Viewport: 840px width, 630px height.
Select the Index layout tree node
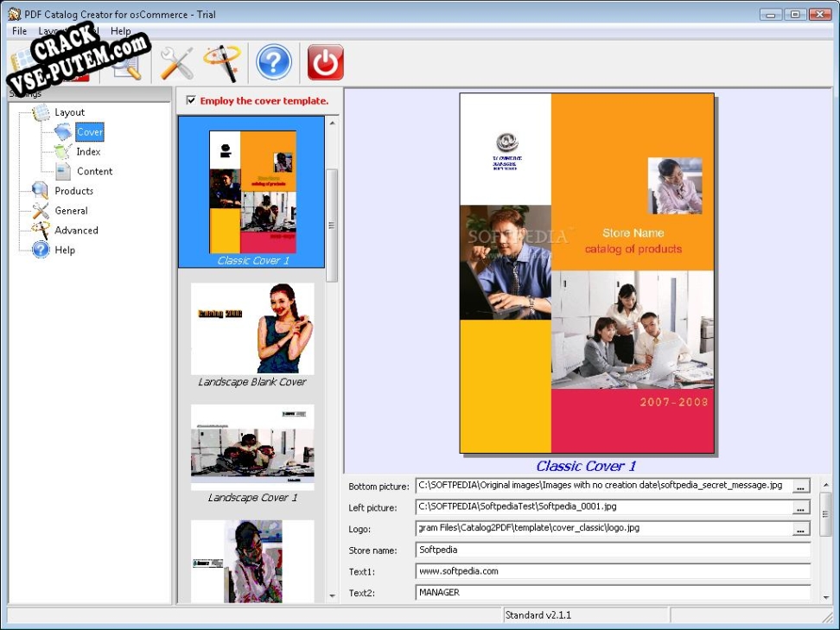pos(88,152)
